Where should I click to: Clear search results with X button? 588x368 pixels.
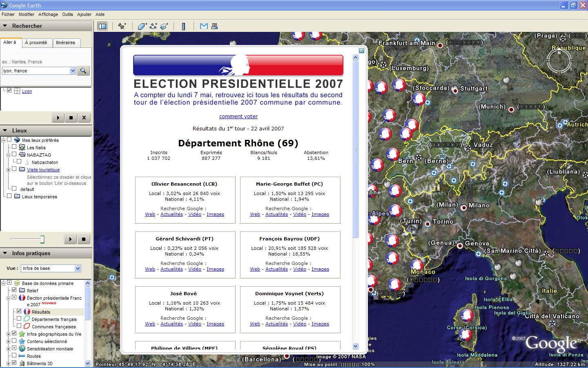[84, 118]
